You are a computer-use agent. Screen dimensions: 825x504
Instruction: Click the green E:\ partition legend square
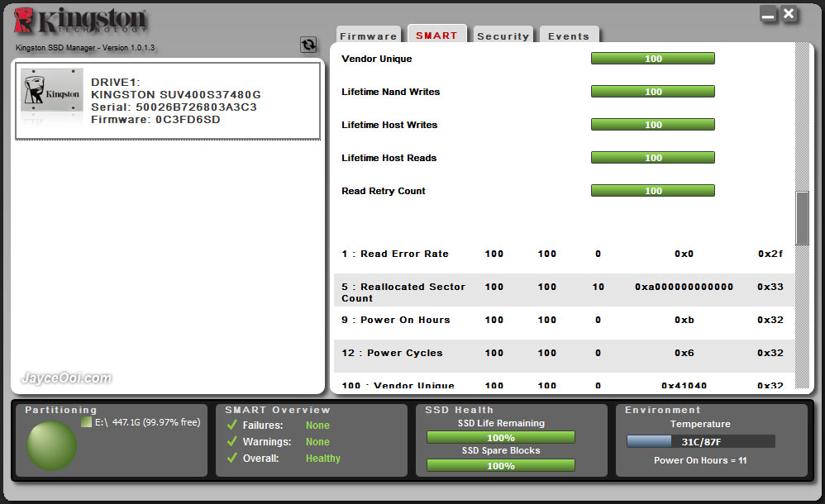point(87,422)
